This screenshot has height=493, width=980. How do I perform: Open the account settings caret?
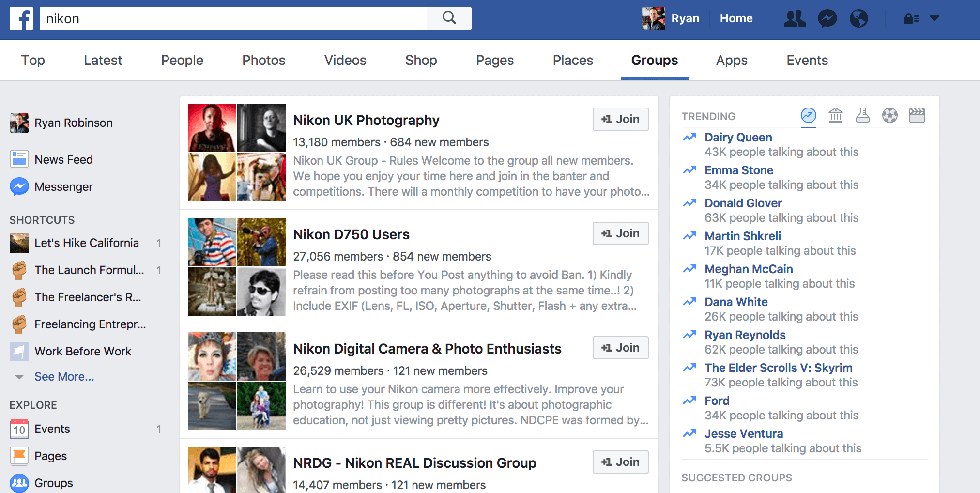tap(934, 19)
